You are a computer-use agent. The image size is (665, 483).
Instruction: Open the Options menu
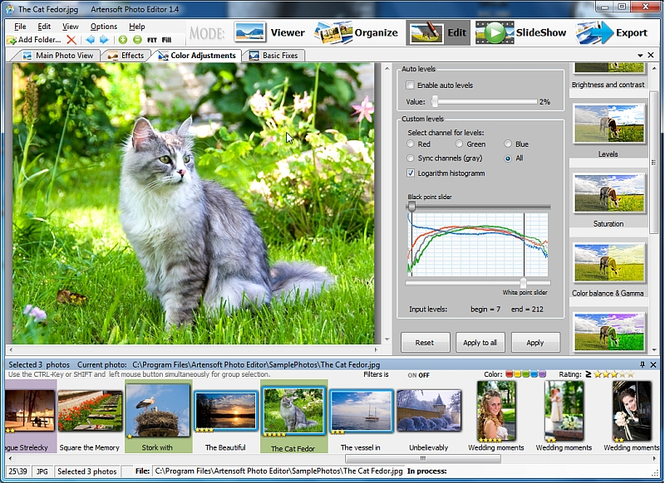(103, 26)
